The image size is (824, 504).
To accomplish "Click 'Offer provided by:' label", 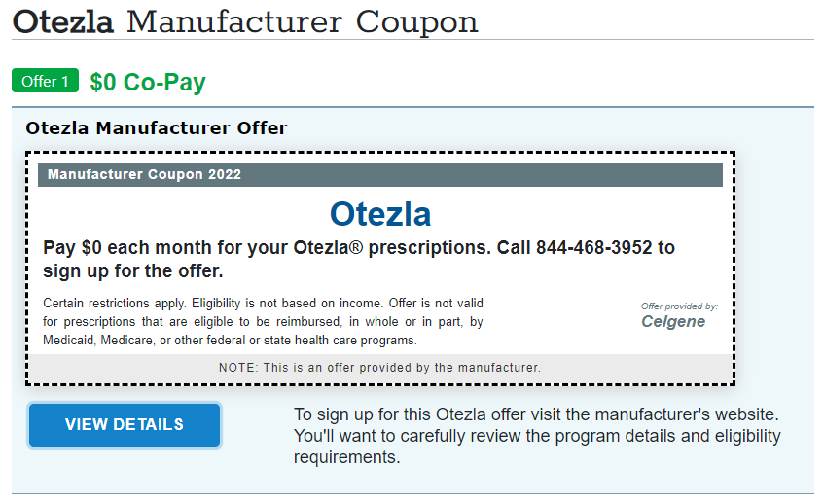I will point(679,306).
